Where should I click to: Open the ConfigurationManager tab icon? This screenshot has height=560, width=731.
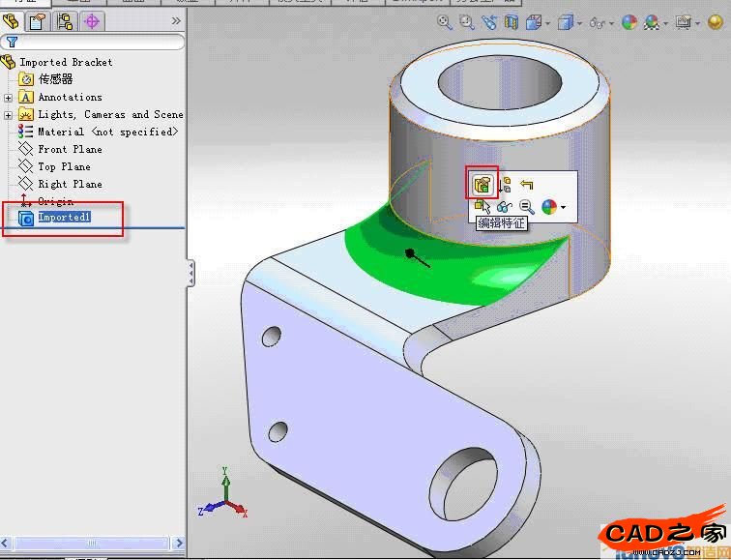[x=65, y=21]
